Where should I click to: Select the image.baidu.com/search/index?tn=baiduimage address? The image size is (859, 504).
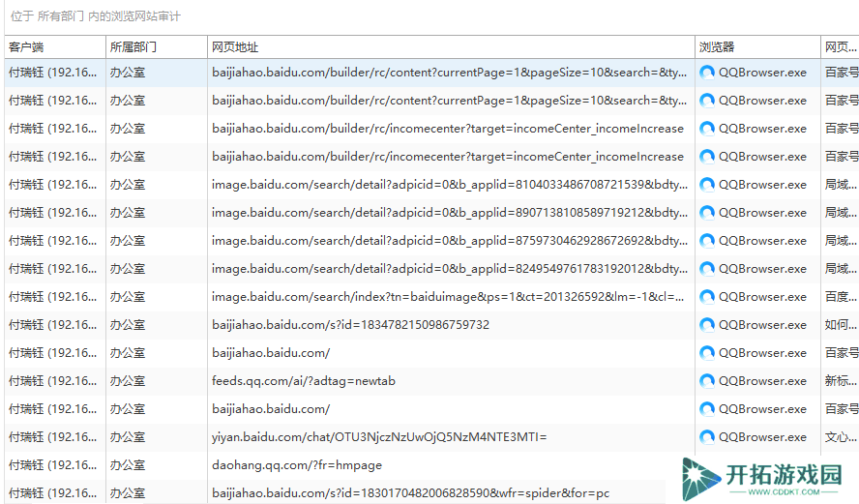click(448, 297)
